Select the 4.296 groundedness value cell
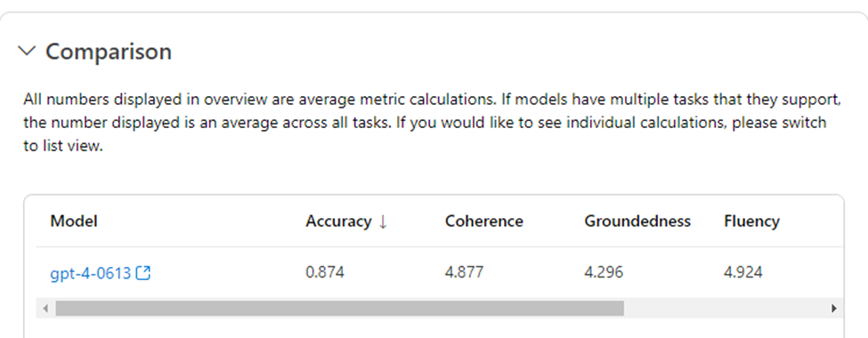 604,272
